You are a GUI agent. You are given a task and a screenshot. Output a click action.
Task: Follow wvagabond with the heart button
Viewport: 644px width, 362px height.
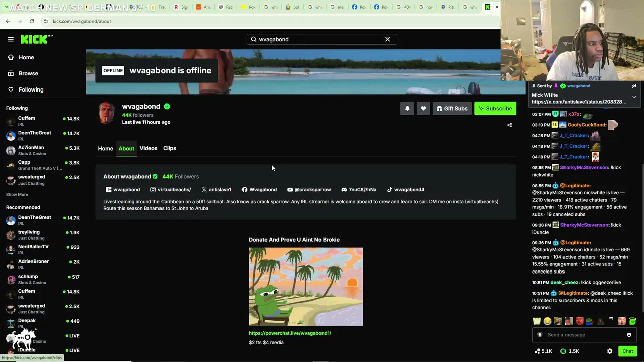click(423, 108)
